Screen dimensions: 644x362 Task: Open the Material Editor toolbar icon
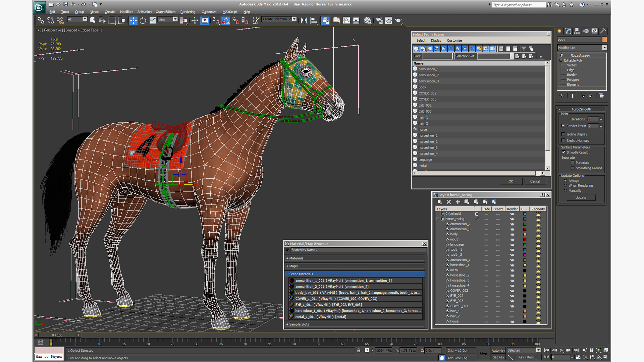368,20
